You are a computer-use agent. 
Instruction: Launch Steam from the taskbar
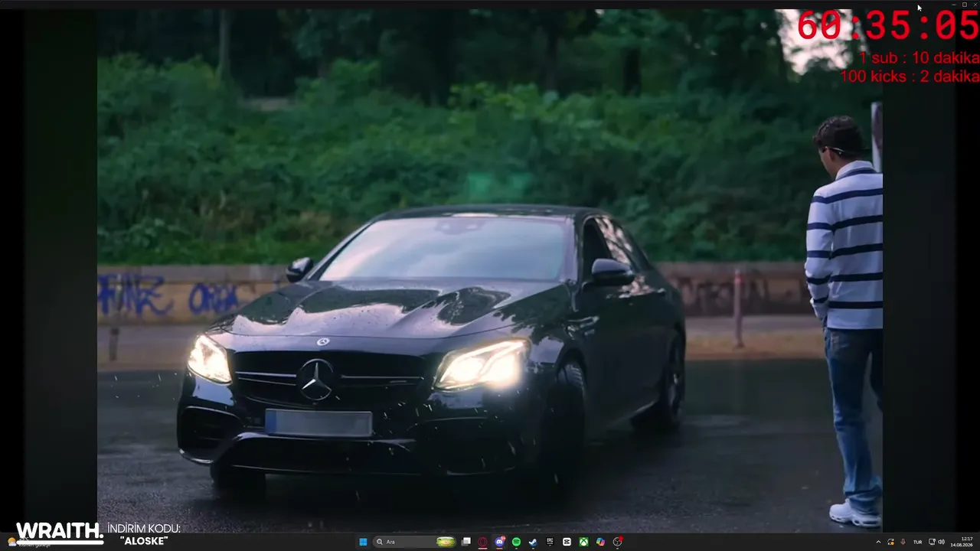pos(533,542)
